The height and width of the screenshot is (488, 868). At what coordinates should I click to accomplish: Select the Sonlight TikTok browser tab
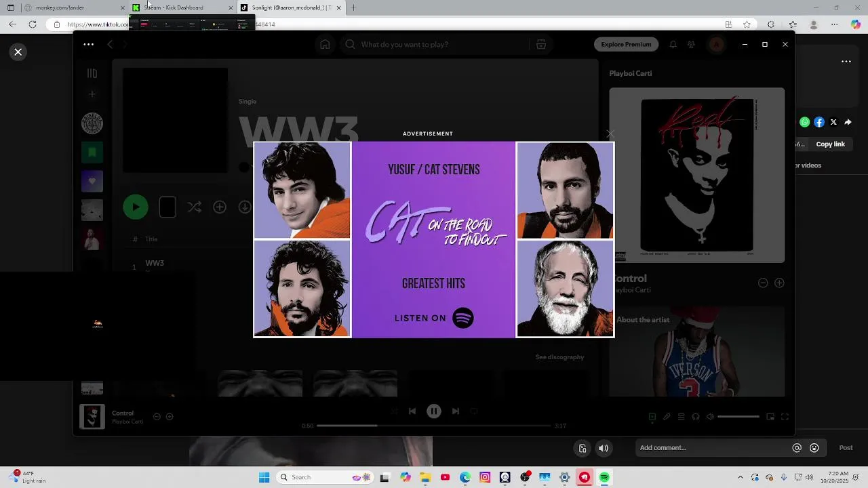(x=292, y=7)
